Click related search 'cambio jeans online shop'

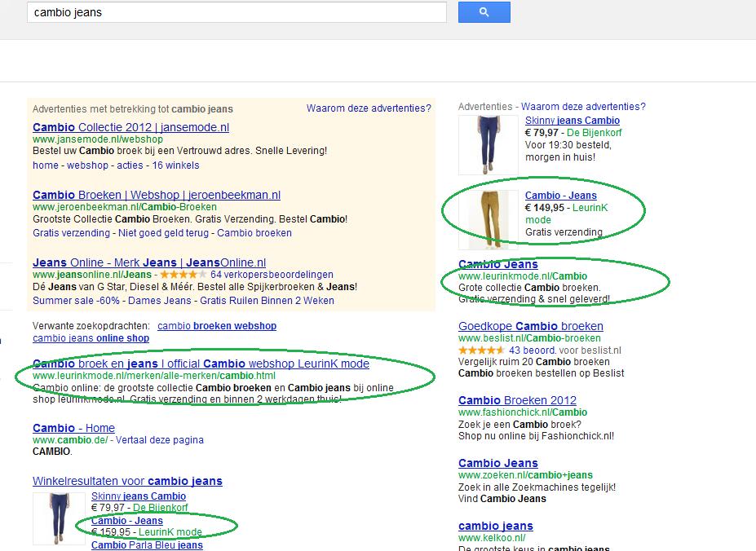(91, 338)
